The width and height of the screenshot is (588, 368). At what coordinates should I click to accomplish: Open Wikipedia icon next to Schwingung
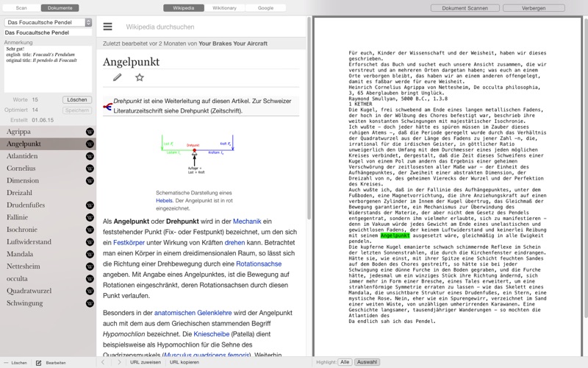[90, 303]
